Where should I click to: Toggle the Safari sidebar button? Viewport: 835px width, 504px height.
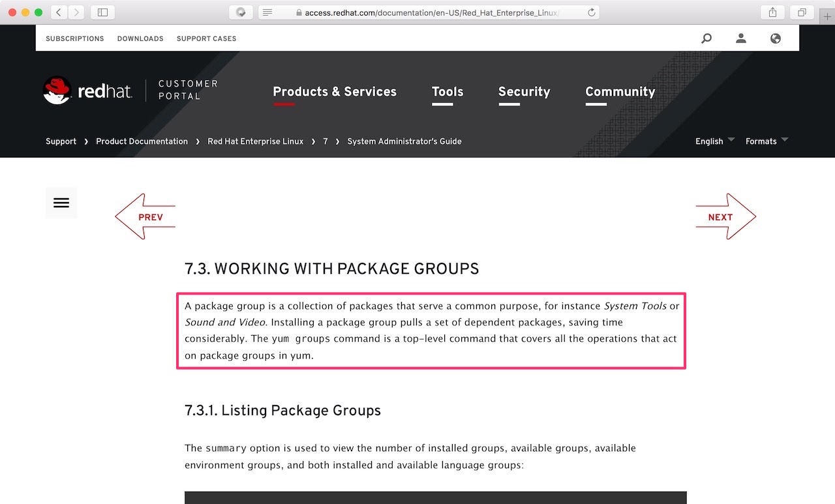(102, 12)
